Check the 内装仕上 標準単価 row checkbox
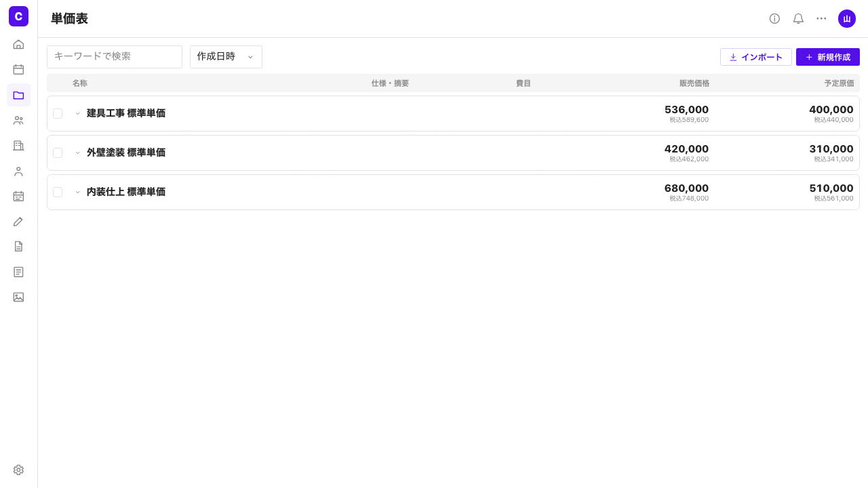 click(x=58, y=192)
